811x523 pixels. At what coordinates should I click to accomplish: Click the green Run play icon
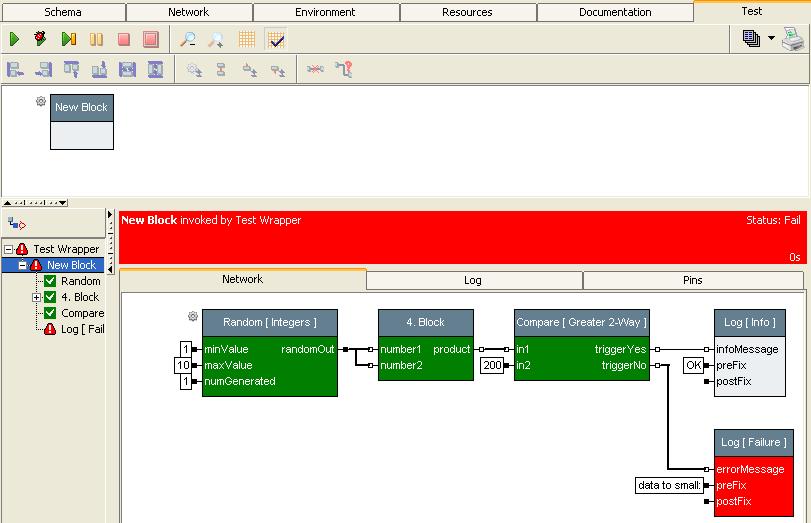click(x=15, y=40)
